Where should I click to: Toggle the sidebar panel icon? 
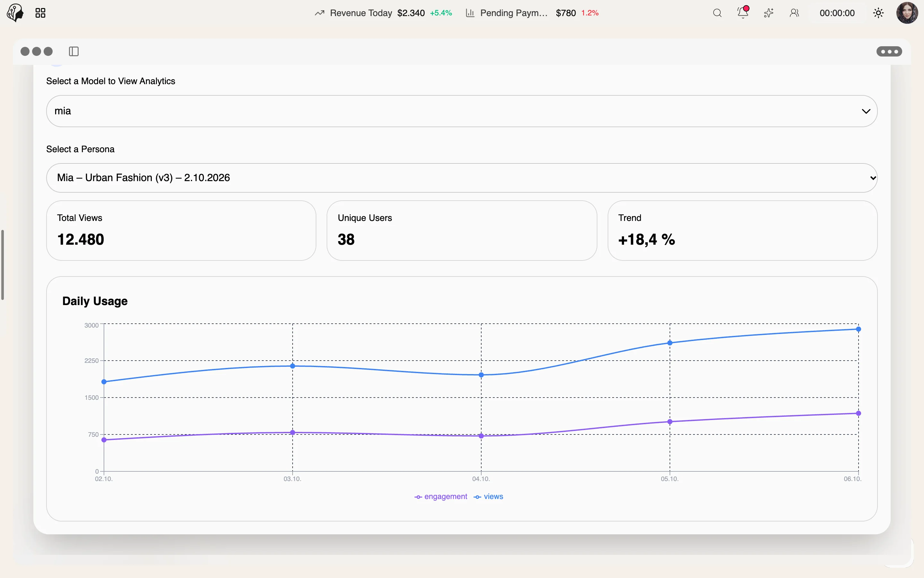tap(74, 51)
